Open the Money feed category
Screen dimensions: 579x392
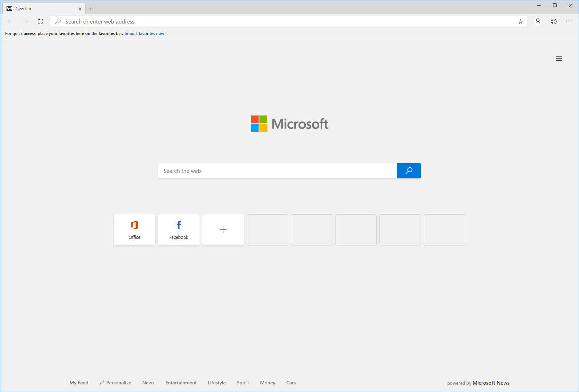click(268, 383)
